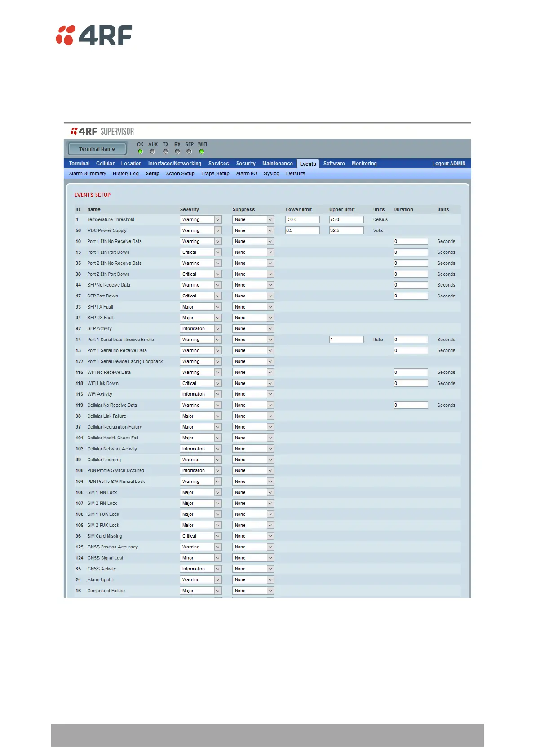This screenshot has height=756, width=535.
Task: Choose Severity for GNSS Signal Lost
Action: [200, 558]
